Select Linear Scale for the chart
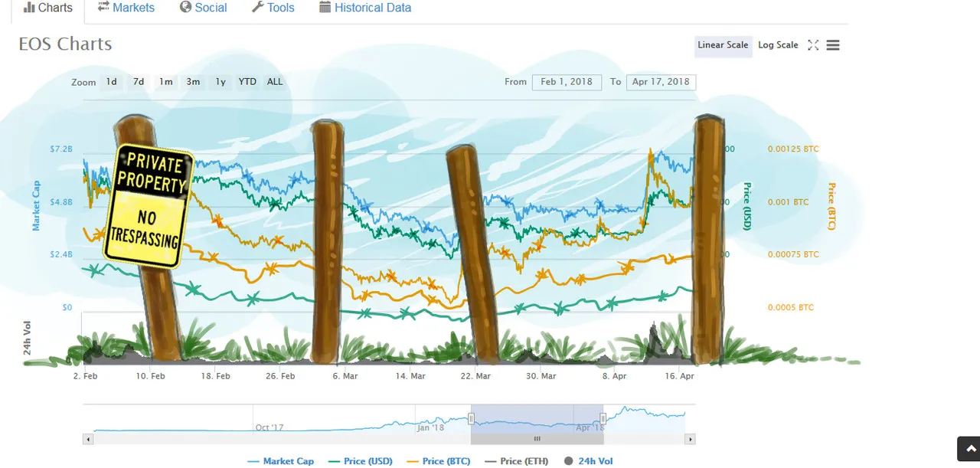Screen dimensions: 980x468 coord(723,45)
